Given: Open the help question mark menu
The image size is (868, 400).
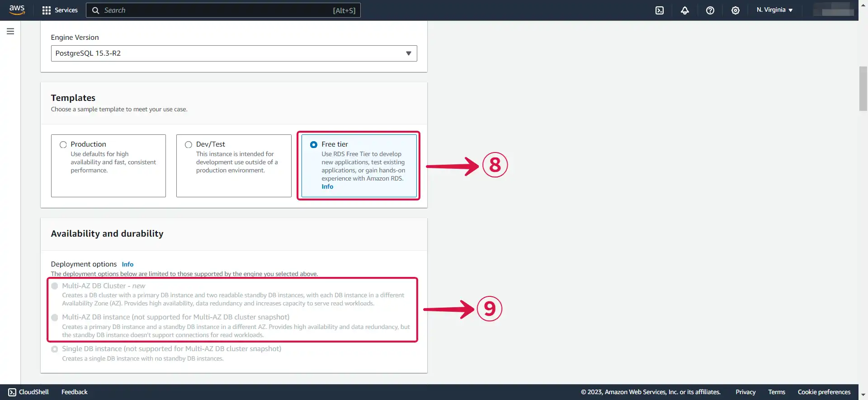Looking at the screenshot, I should [x=710, y=10].
